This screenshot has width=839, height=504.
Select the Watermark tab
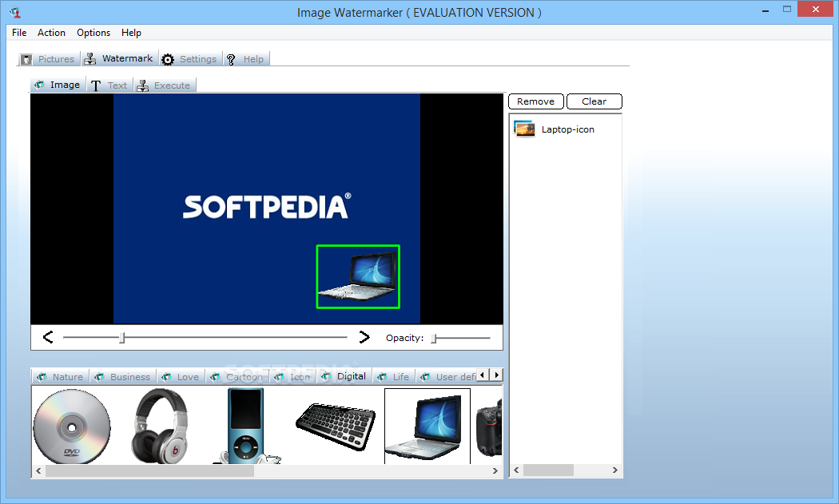pyautogui.click(x=119, y=58)
